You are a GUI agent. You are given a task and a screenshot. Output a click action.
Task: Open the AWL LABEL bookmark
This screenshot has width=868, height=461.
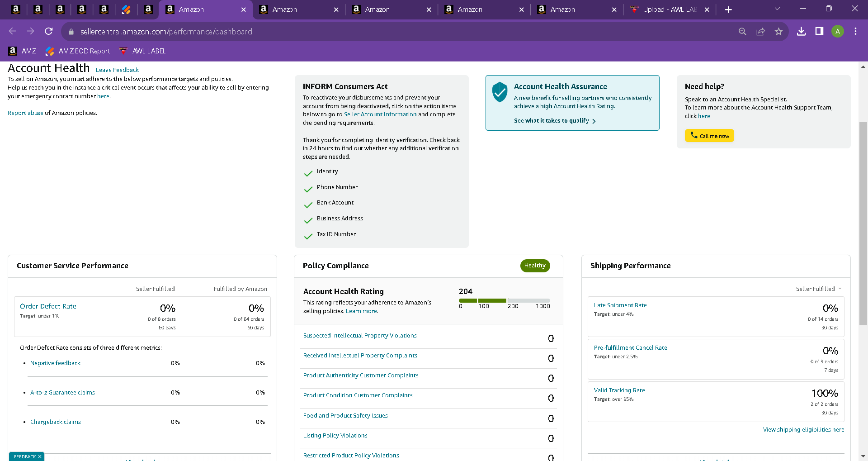coord(142,51)
